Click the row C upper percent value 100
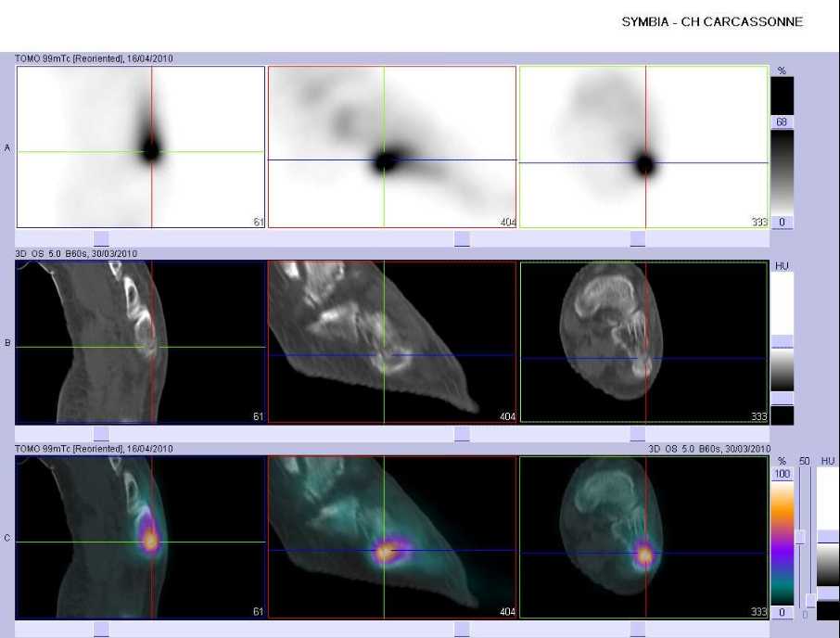The width and height of the screenshot is (840, 638). pyautogui.click(x=783, y=474)
